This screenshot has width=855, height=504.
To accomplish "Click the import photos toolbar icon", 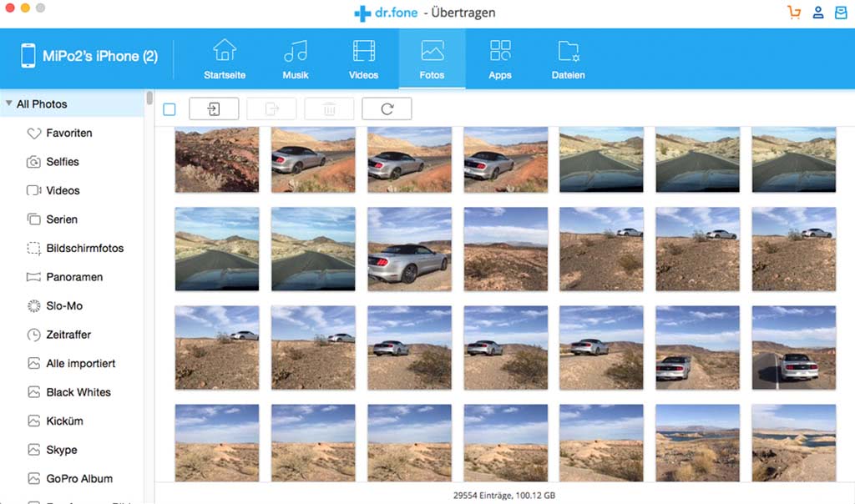I will click(214, 108).
